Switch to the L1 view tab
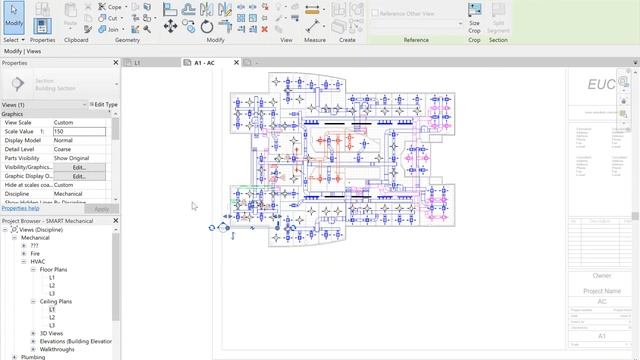This screenshot has width=640, height=360. [152, 62]
